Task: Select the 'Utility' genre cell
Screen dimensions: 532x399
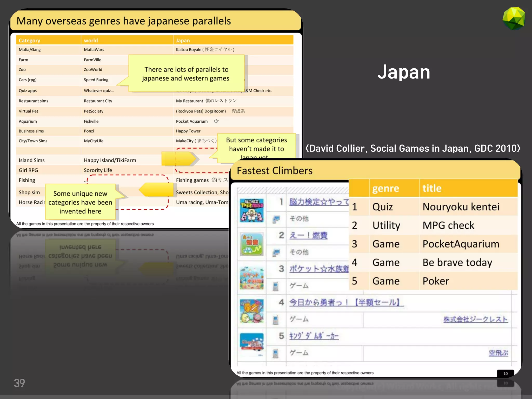Action: point(394,225)
